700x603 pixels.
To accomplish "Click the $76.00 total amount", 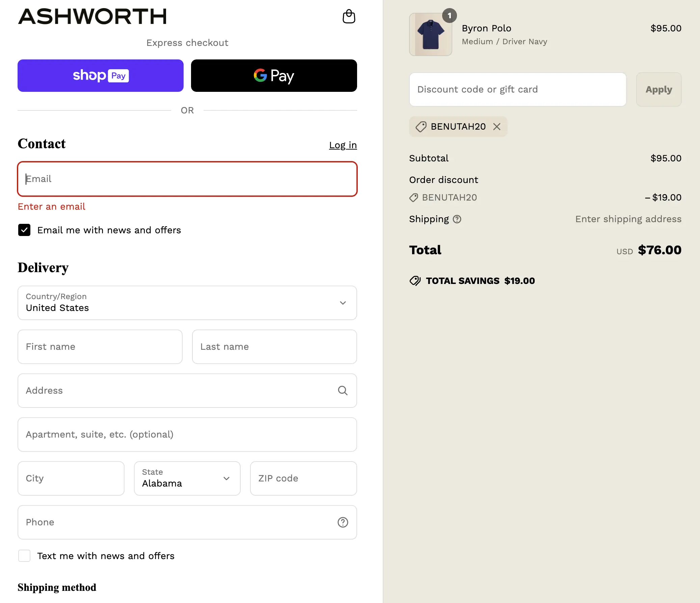I will 659,250.
